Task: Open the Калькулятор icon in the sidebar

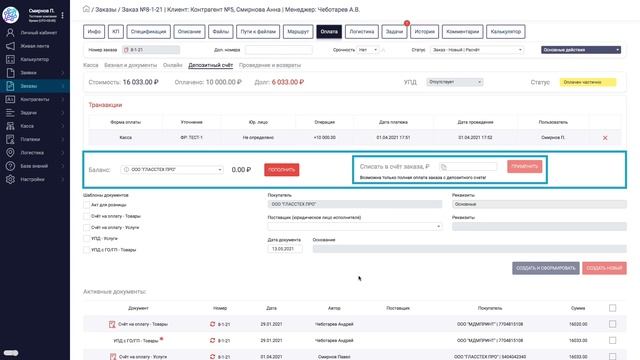Action: (10, 60)
